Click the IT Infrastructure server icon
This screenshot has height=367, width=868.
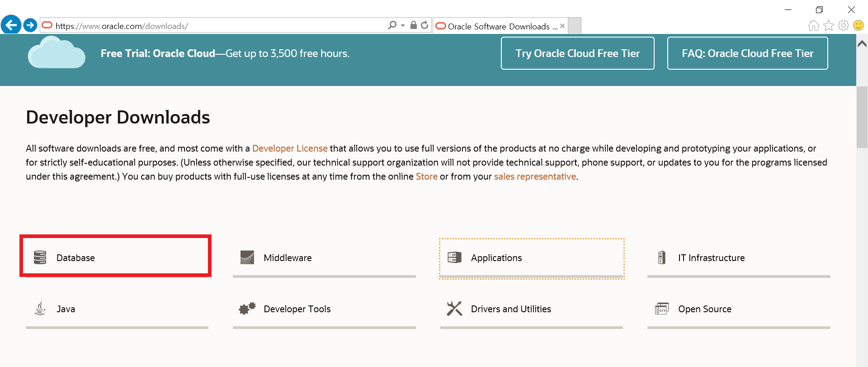pyautogui.click(x=661, y=257)
